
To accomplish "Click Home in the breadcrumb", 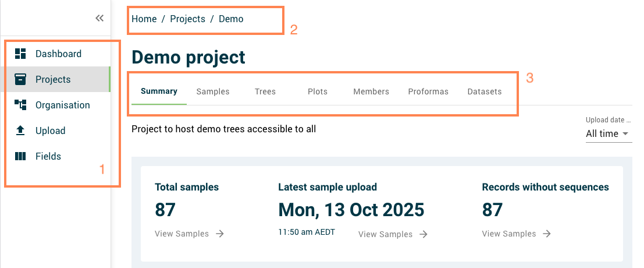I will pos(144,19).
